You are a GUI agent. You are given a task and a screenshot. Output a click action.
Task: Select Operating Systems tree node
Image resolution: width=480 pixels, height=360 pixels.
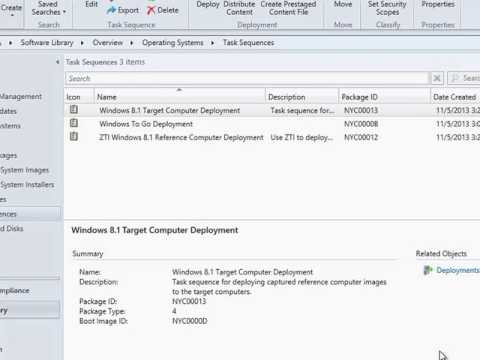point(10,126)
